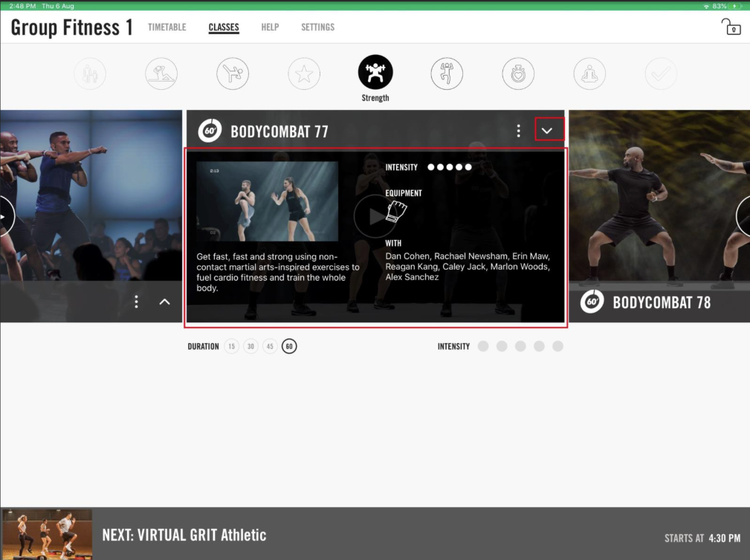Click the description 'Get fast, fast and strong'
Image resolution: width=750 pixels, height=560 pixels.
(278, 273)
